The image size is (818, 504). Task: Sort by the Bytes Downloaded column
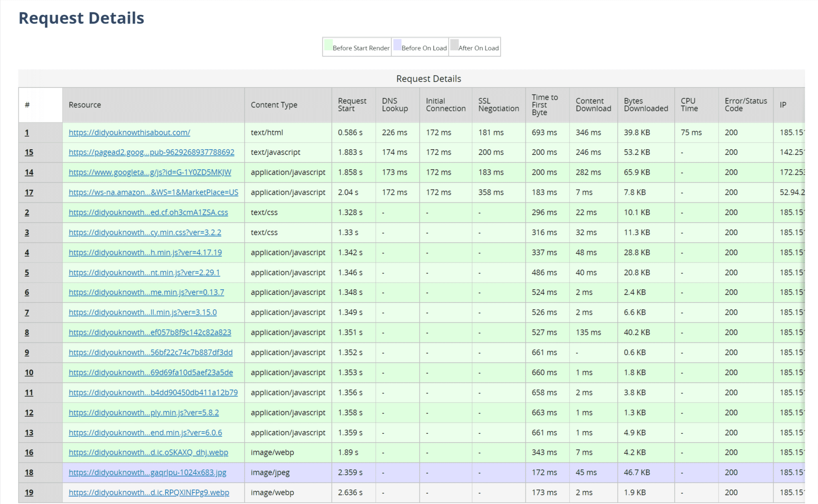tap(645, 105)
